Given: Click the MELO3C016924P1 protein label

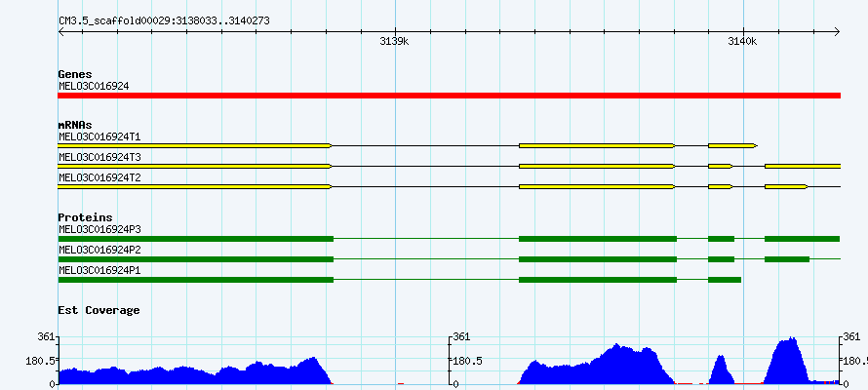Looking at the screenshot, I should [x=99, y=270].
